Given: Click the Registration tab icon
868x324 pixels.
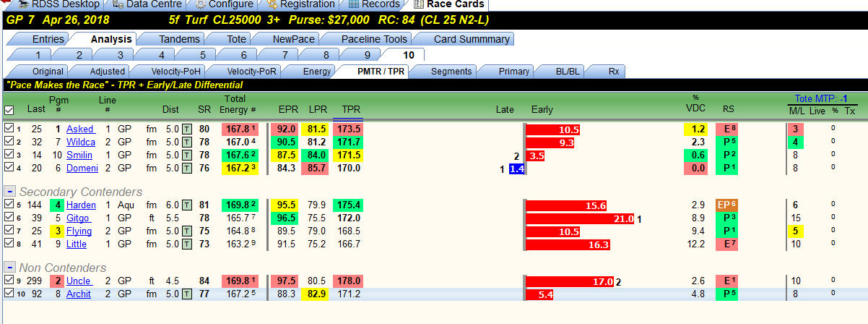Looking at the screenshot, I should point(272,4).
